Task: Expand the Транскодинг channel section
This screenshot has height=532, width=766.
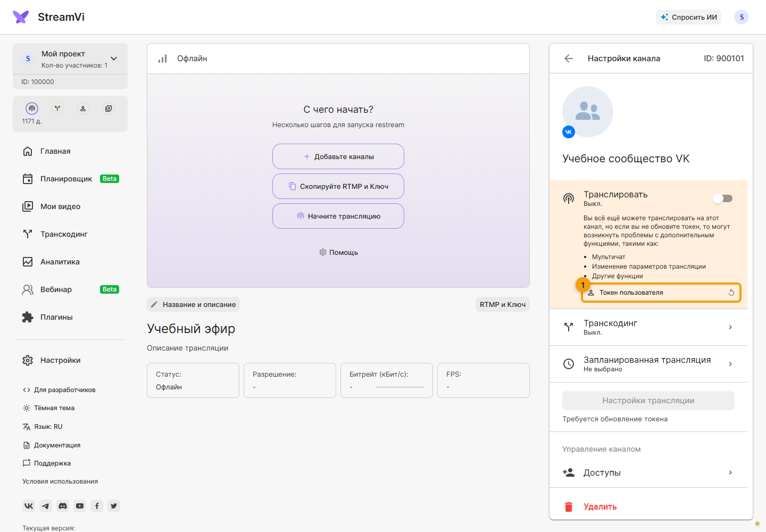Action: pos(648,327)
